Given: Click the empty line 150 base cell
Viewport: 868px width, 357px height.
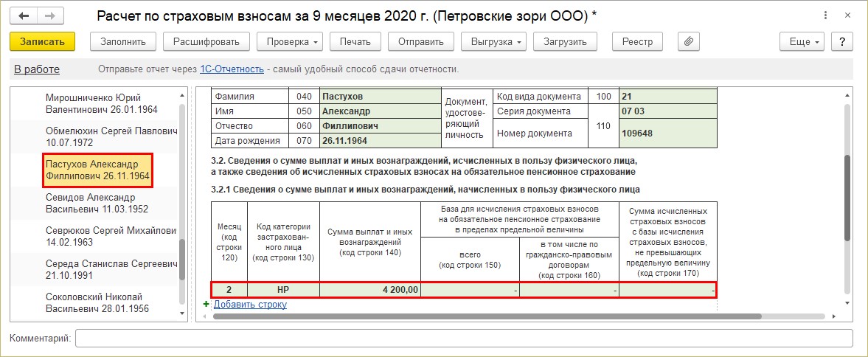Looking at the screenshot, I should click(470, 290).
